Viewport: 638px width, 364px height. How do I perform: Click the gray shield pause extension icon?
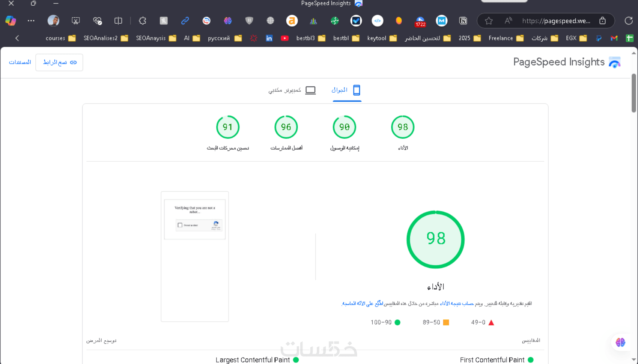(x=249, y=21)
